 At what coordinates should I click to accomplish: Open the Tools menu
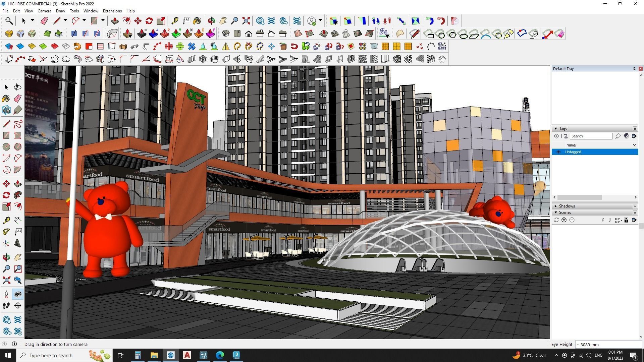(x=74, y=11)
